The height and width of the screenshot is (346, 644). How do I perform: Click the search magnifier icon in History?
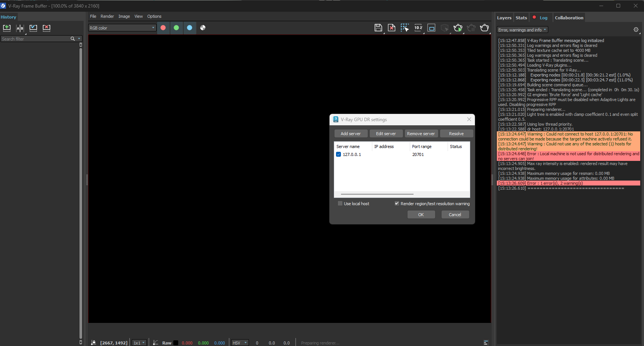(x=73, y=39)
